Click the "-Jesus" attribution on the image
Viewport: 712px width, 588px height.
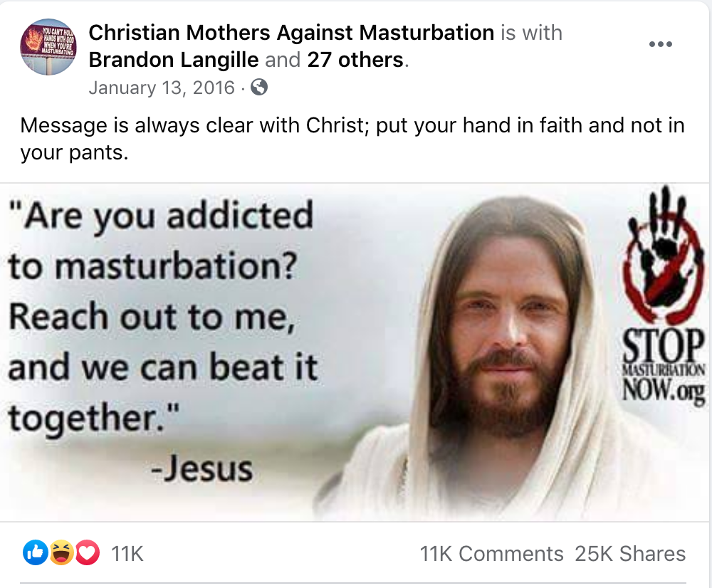(201, 468)
